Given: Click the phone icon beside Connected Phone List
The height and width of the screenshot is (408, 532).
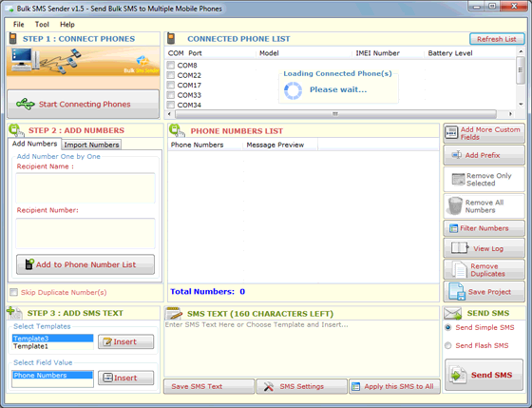Looking at the screenshot, I should [171, 38].
